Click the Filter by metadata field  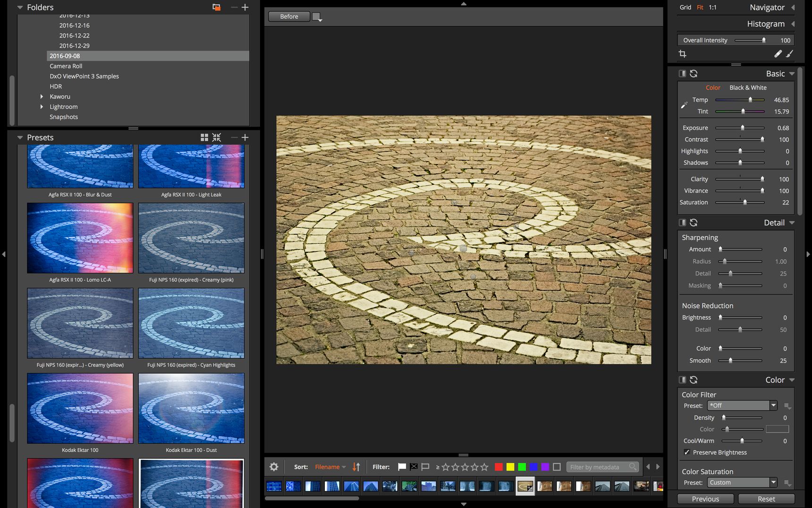[x=602, y=467]
